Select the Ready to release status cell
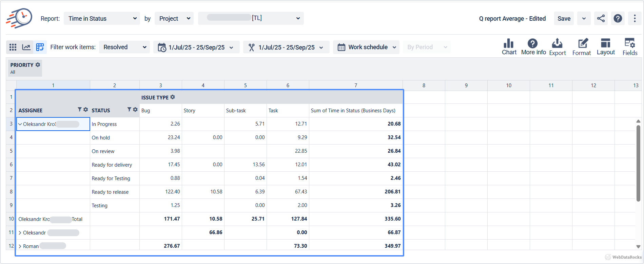The image size is (644, 264). click(115, 192)
